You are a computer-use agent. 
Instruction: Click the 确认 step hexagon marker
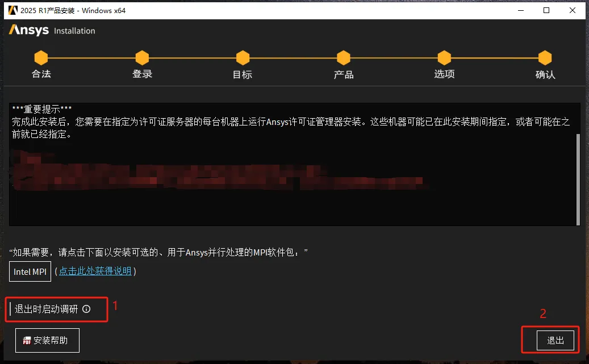(545, 58)
